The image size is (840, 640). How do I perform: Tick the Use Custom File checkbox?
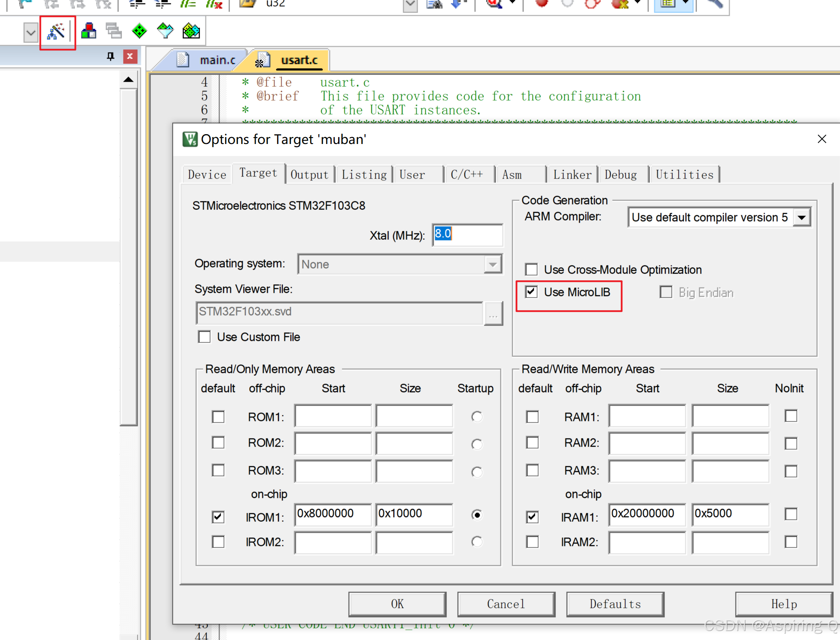coord(204,337)
